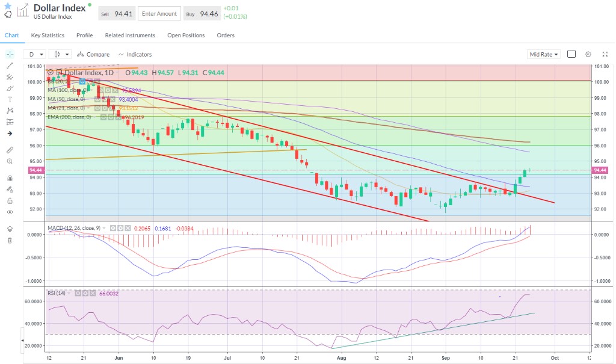Toggle lock all drawing tools
The image size is (616, 364).
point(10,201)
